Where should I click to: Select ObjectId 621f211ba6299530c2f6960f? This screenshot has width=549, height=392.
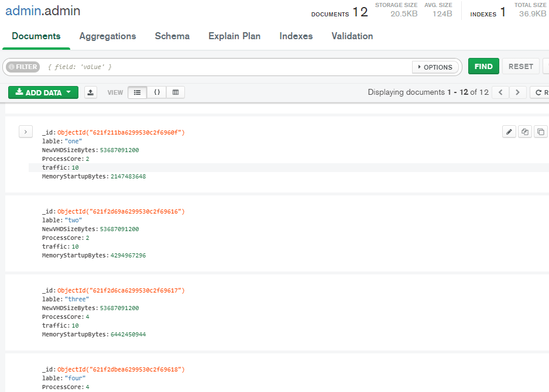pos(121,132)
